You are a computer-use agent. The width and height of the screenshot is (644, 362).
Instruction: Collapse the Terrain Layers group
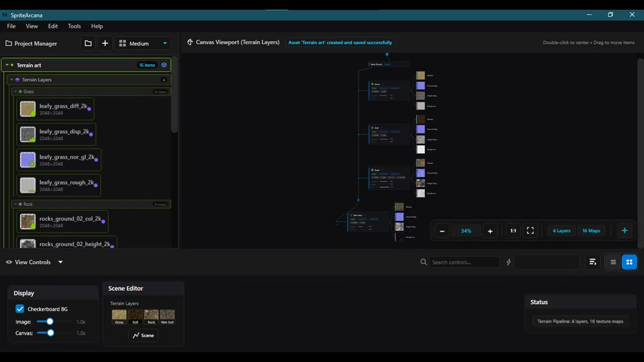point(12,79)
